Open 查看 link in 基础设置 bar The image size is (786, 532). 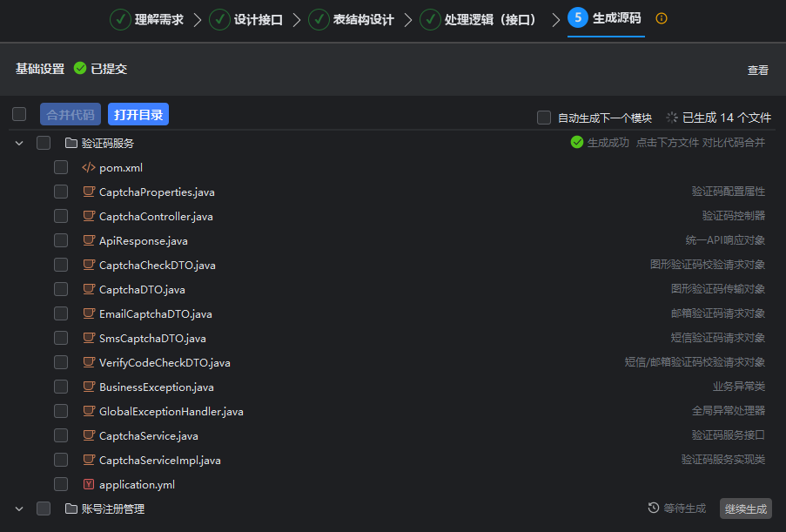[x=757, y=71]
